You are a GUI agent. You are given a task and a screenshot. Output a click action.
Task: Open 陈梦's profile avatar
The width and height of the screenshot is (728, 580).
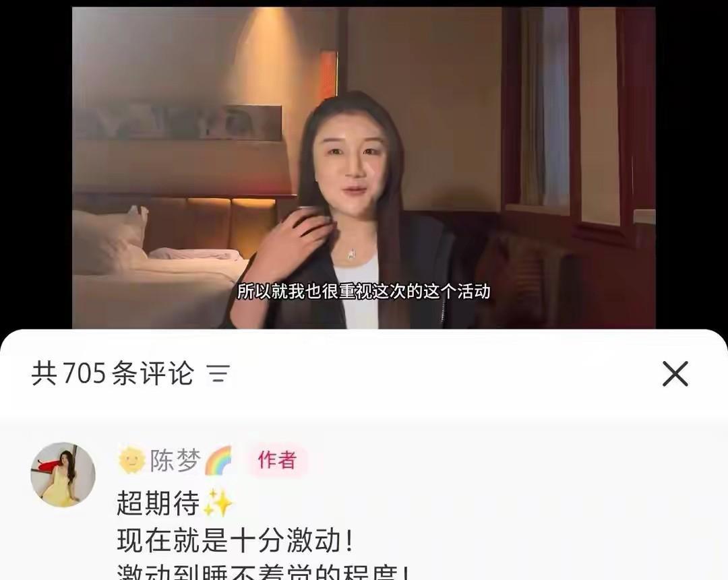pyautogui.click(x=63, y=475)
